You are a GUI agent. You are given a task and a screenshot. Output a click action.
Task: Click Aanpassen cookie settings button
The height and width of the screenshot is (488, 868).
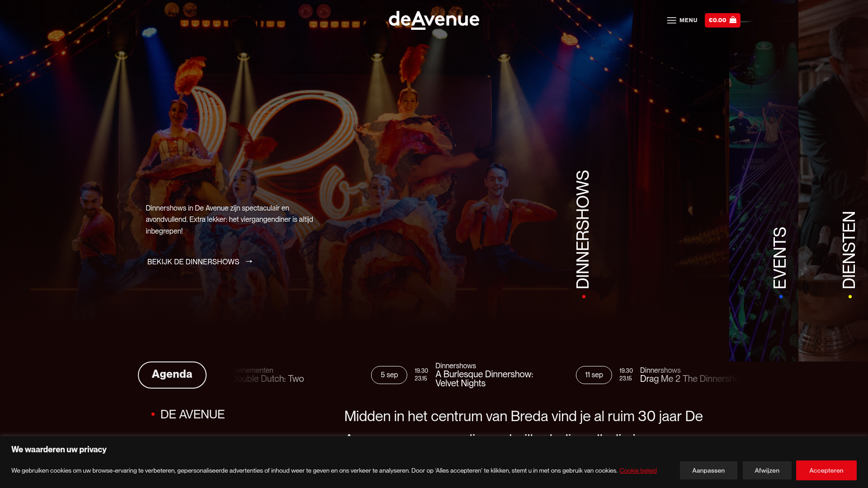click(708, 470)
